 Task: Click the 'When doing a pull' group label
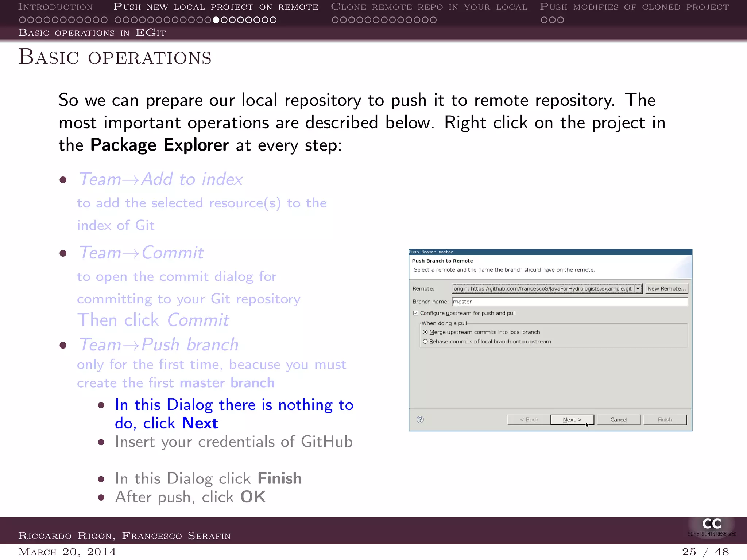coord(444,323)
